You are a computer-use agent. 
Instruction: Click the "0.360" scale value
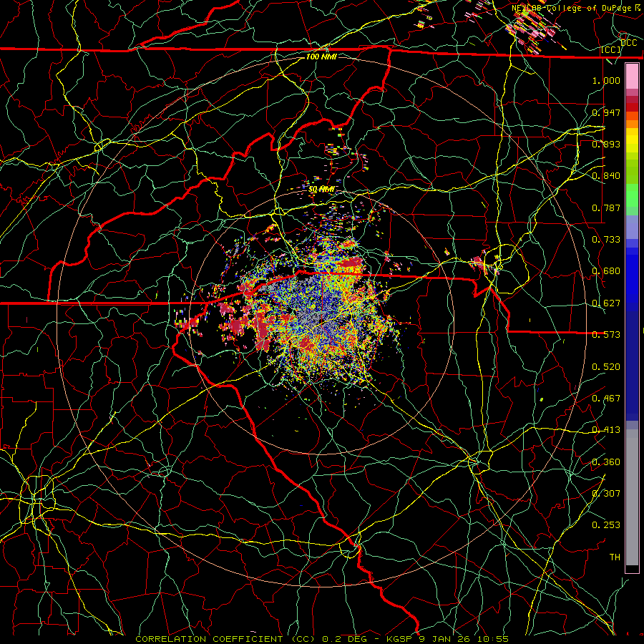pos(606,462)
